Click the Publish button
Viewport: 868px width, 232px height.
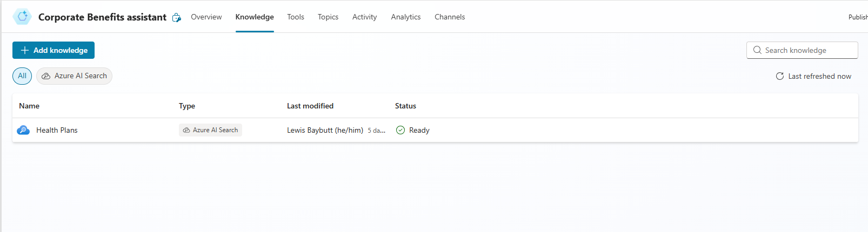[858, 17]
